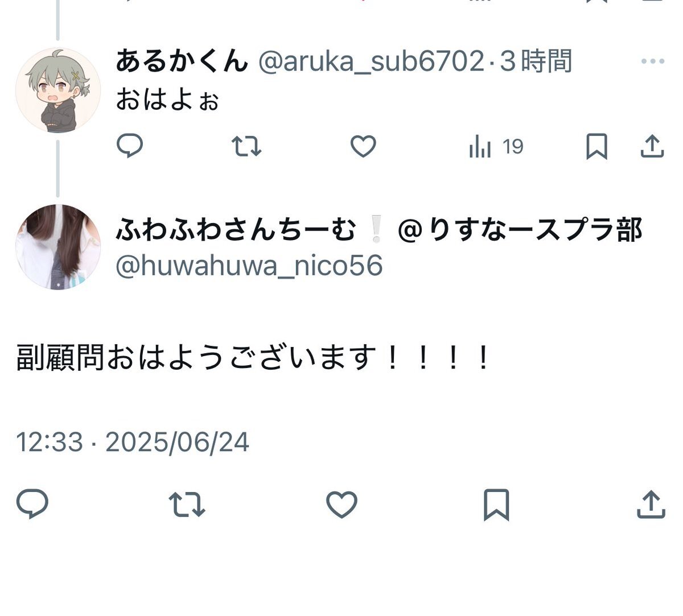Screen dimensions: 683x616
Task: Share the main tweet dated 2025/06/24
Action: click(x=651, y=505)
